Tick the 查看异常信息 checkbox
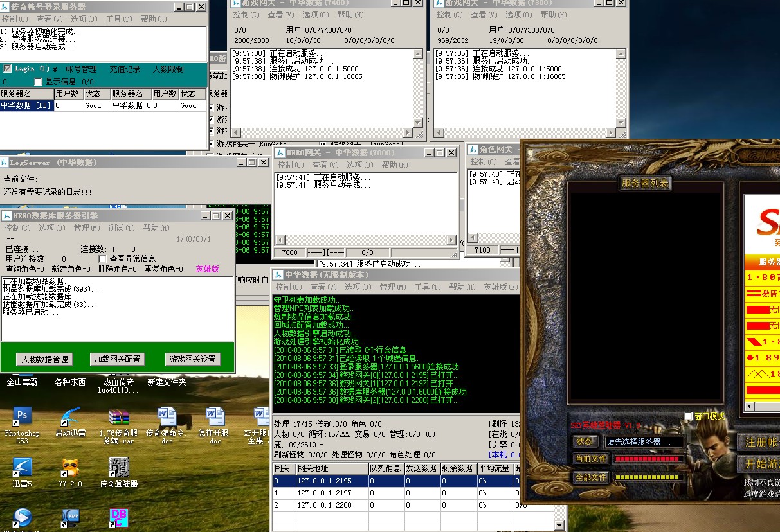Viewport: 780px width, 532px height. [x=103, y=259]
